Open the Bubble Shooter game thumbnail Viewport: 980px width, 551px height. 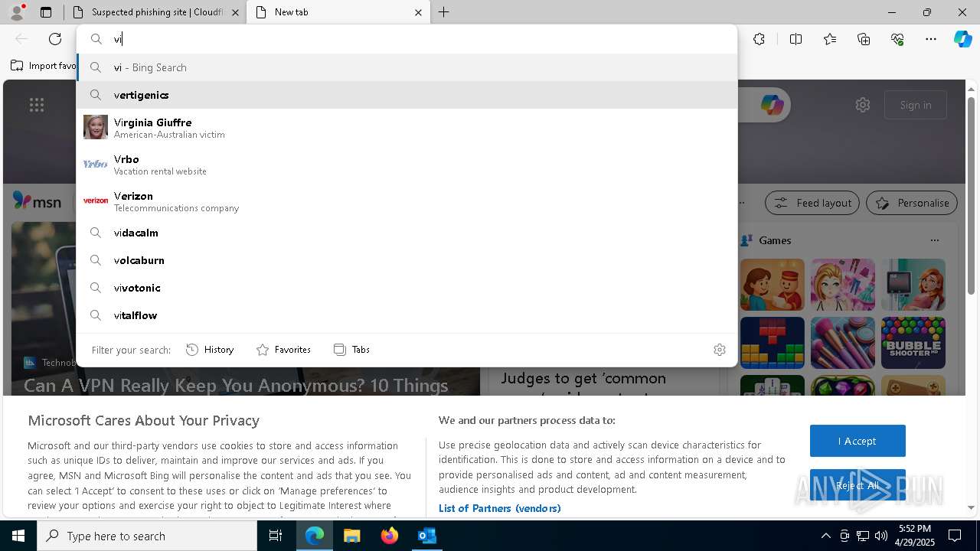(x=913, y=343)
